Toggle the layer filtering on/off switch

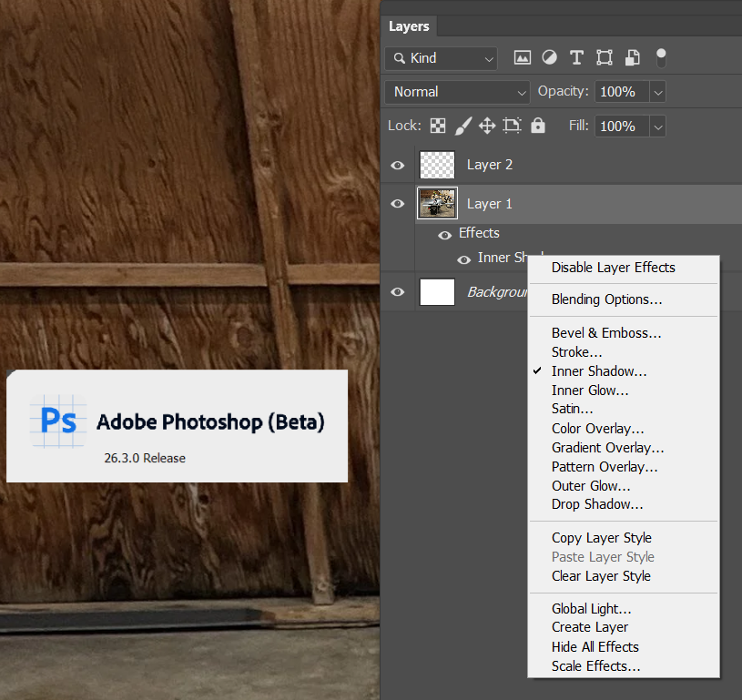661,57
